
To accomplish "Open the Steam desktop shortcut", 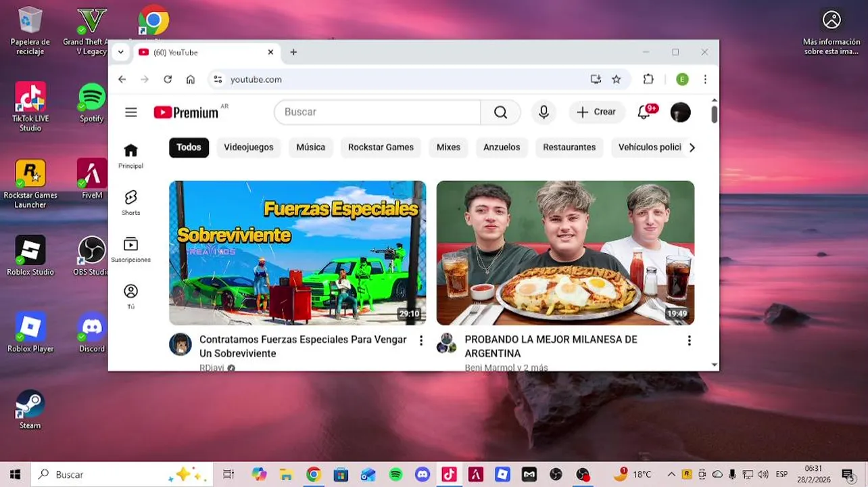I will click(30, 410).
